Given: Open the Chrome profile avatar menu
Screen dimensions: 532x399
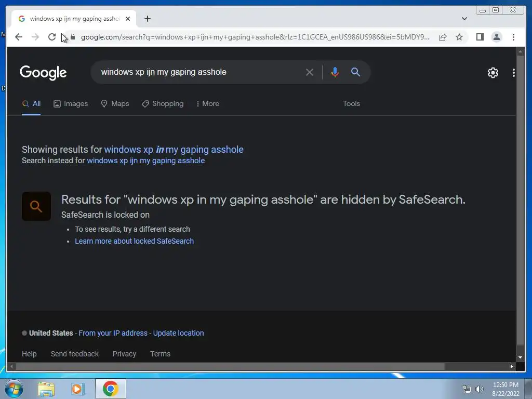Looking at the screenshot, I should coord(496,37).
